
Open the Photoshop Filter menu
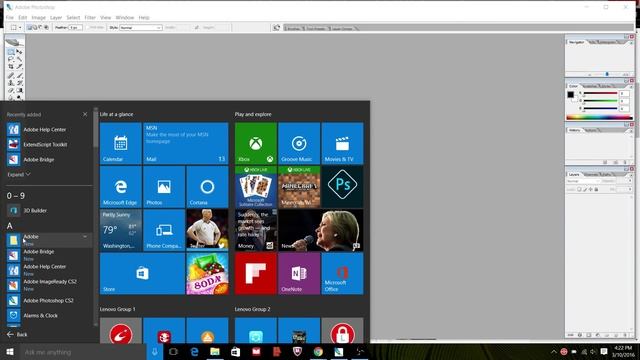coord(90,18)
